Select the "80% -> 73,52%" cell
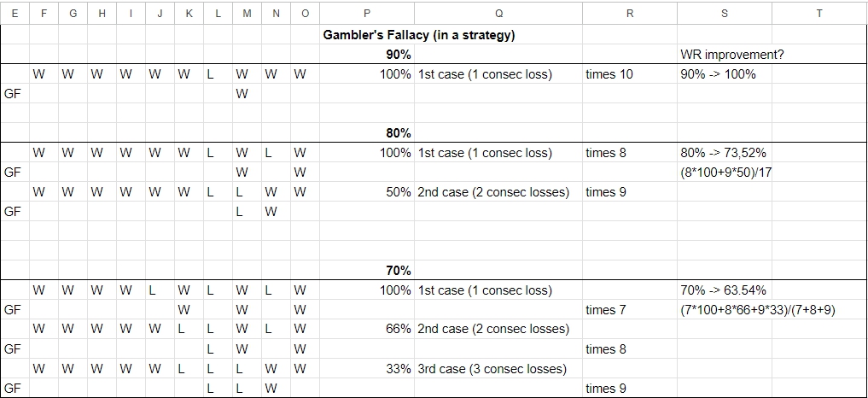Screen dimensions: 868x398 coord(723,153)
